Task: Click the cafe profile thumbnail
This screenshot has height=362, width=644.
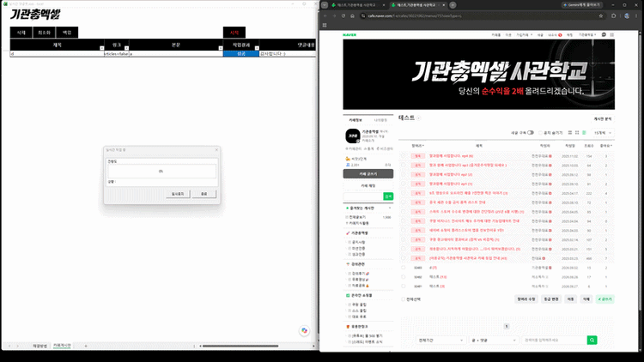Action: click(352, 136)
